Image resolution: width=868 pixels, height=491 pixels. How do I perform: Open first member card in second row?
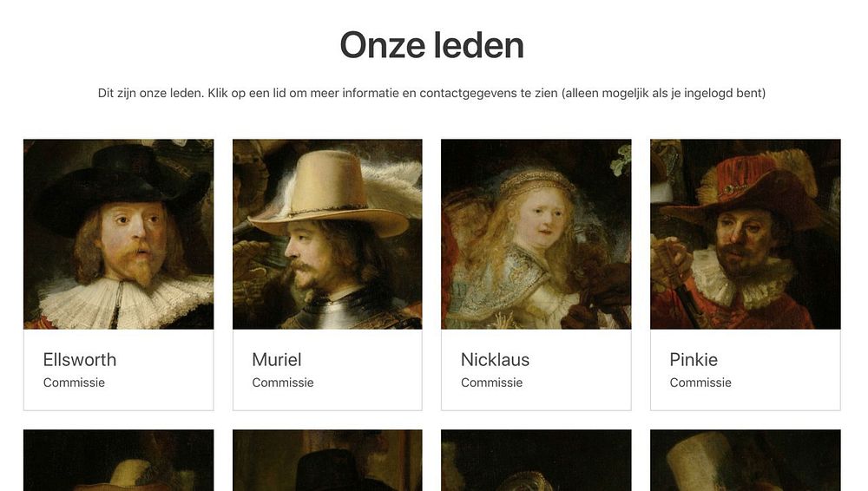[x=118, y=461]
